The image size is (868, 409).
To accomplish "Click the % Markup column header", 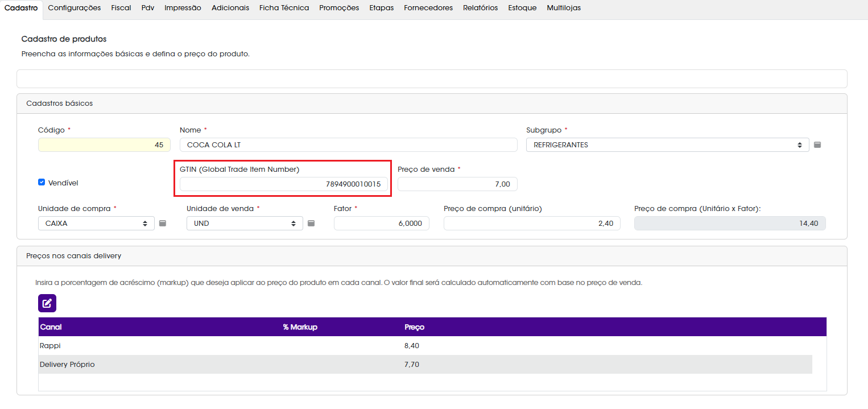I will (300, 327).
